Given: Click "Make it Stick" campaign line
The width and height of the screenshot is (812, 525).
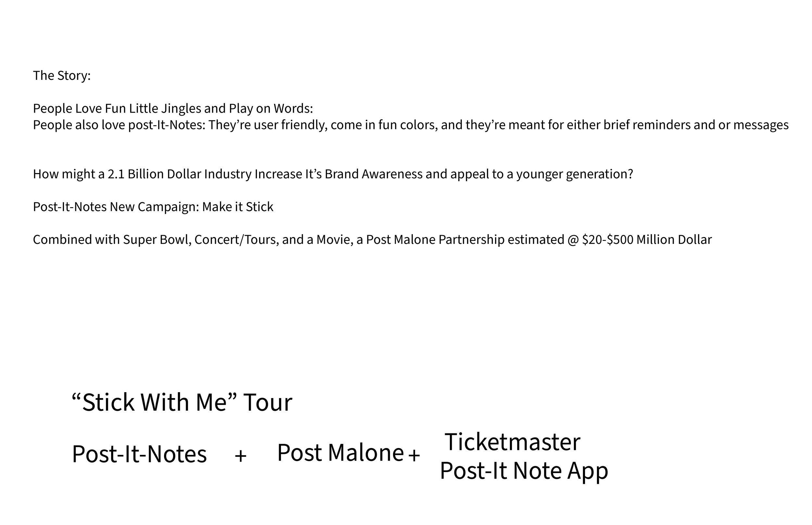Looking at the screenshot, I should click(x=153, y=207).
